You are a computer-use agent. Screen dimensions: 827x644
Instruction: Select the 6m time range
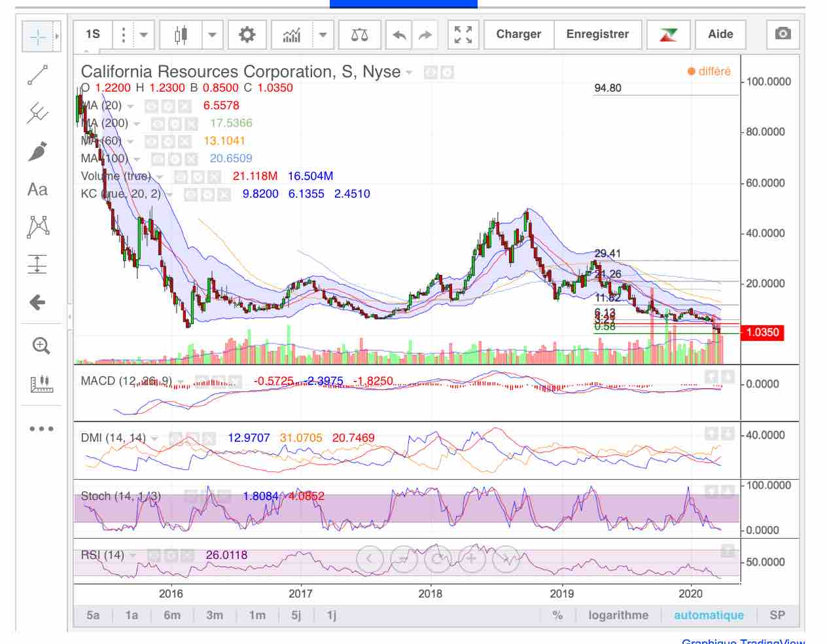172,615
